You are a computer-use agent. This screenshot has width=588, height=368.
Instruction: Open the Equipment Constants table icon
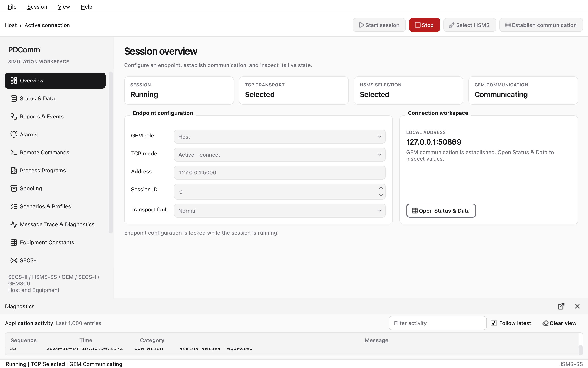tap(14, 242)
